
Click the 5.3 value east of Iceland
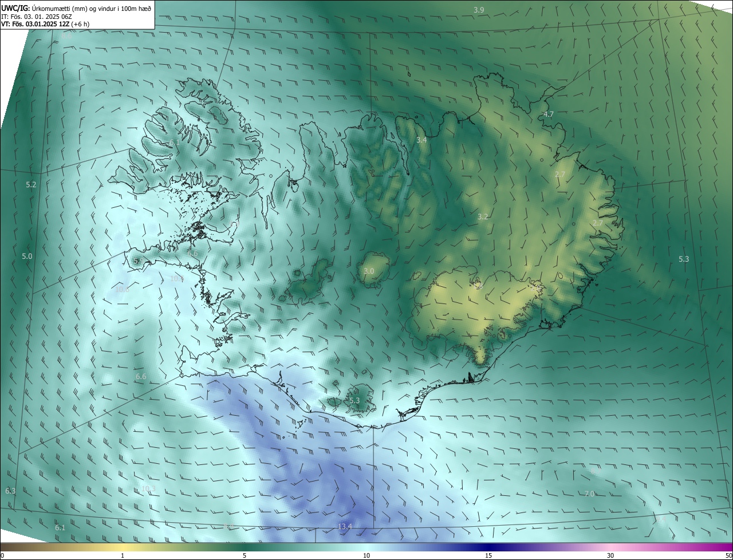pyautogui.click(x=684, y=259)
